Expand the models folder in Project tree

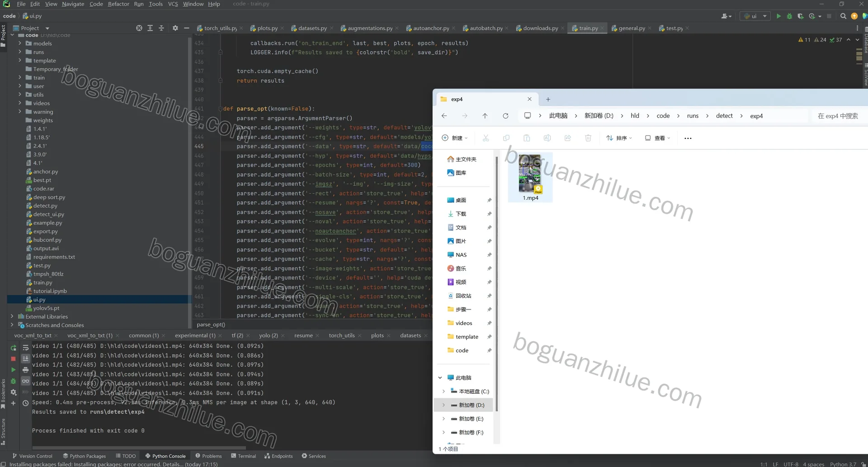[x=20, y=43]
